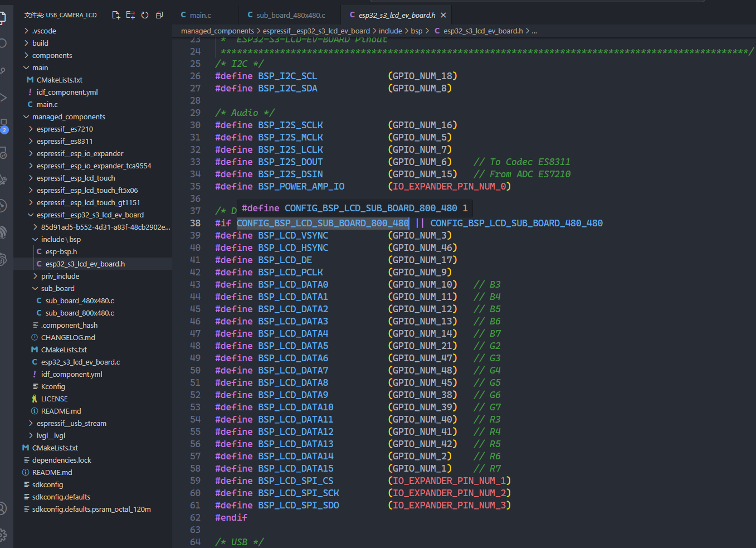Image resolution: width=756 pixels, height=548 pixels.
Task: Click the bsp breadcrumb segment
Action: pyautogui.click(x=417, y=31)
